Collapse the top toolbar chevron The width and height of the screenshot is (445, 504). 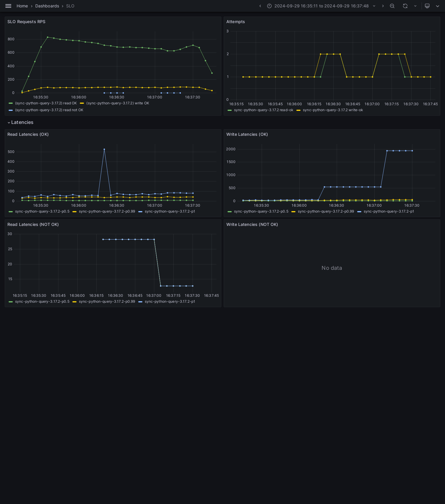438,6
